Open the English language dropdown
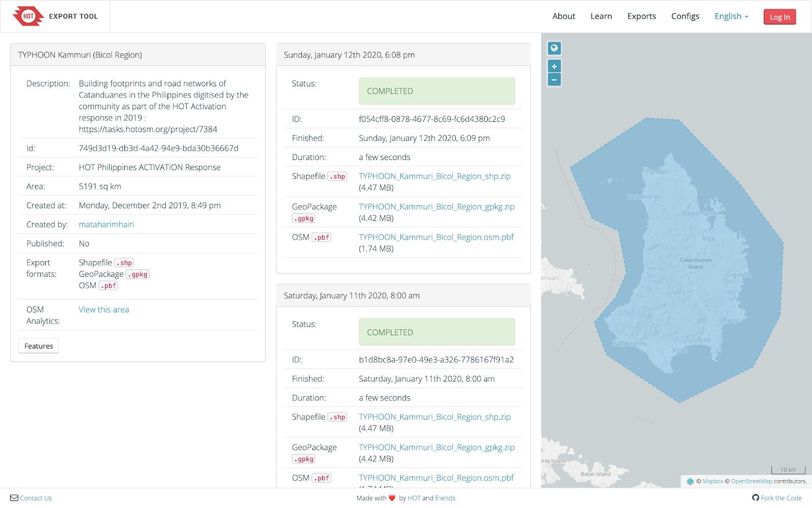 coord(731,16)
